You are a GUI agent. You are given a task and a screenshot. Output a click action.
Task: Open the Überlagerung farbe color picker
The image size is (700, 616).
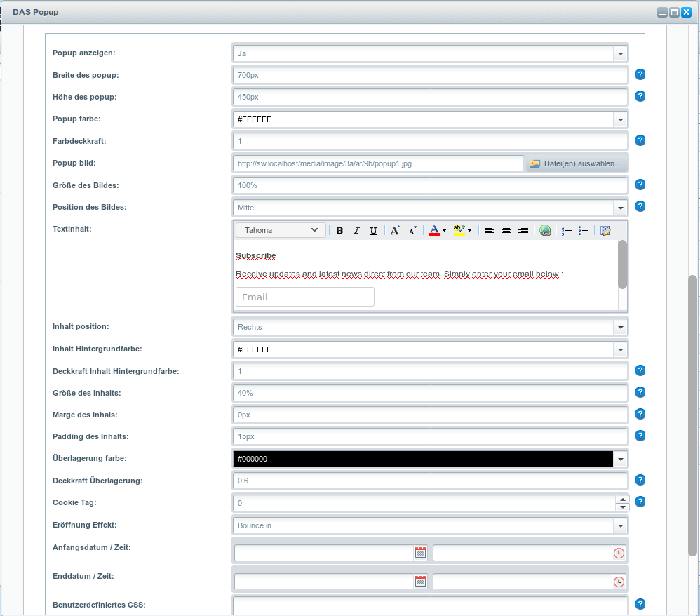620,459
